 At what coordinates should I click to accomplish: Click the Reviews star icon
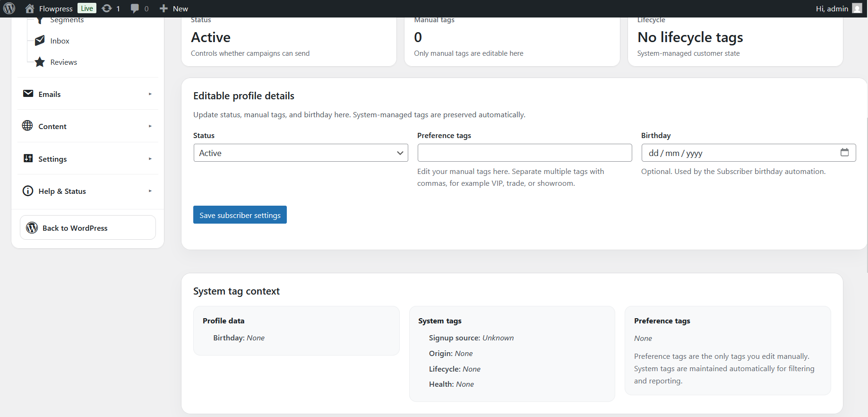(40, 62)
